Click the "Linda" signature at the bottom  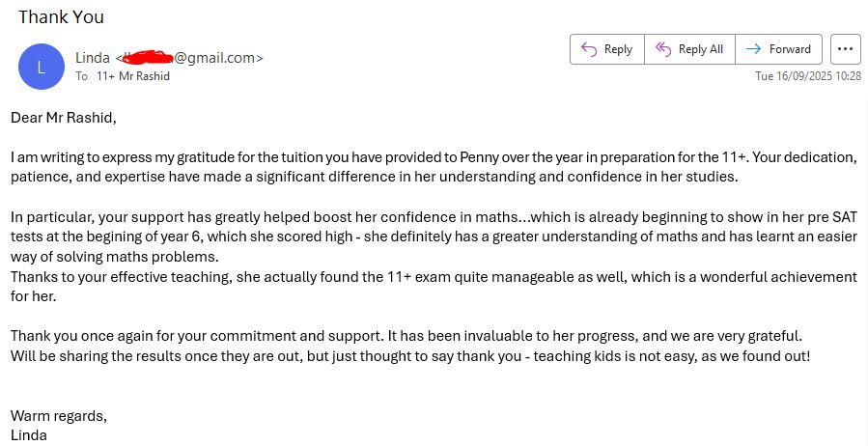[29, 435]
